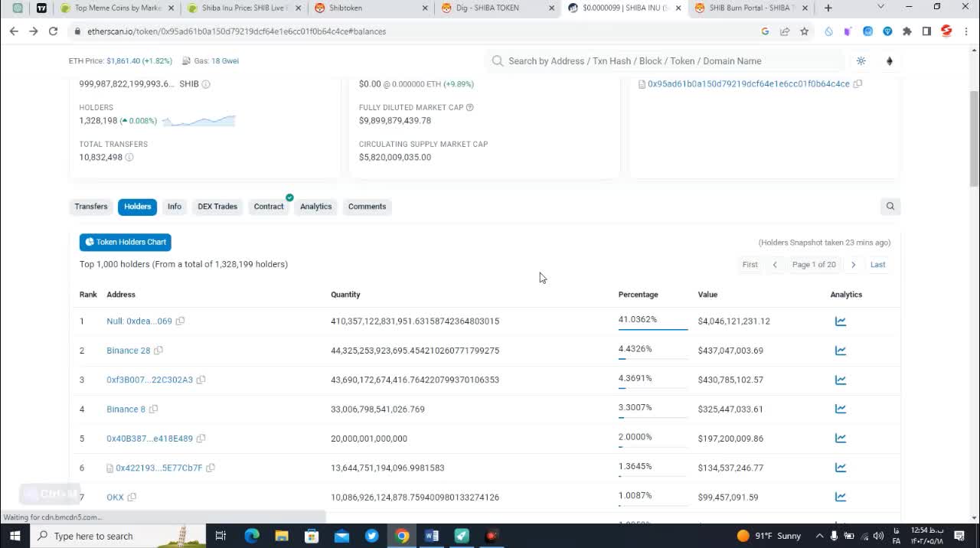
Task: Copy the token contract address icon
Action: click(857, 84)
